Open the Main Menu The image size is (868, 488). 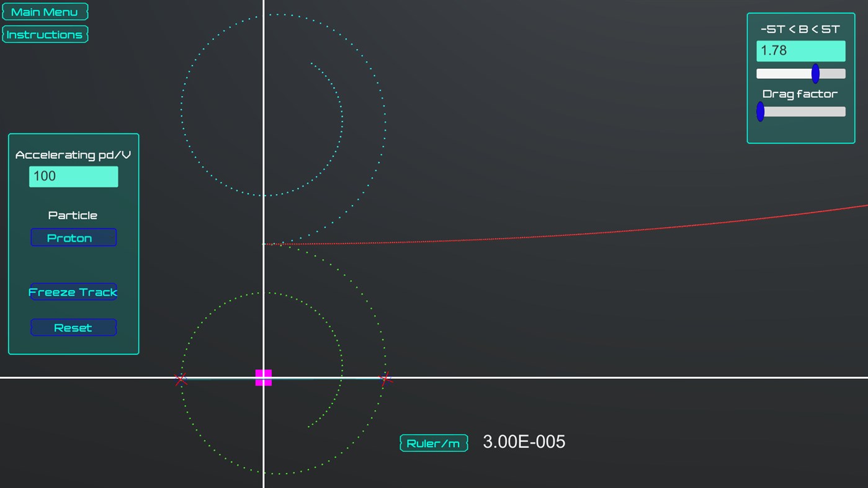pos(45,11)
